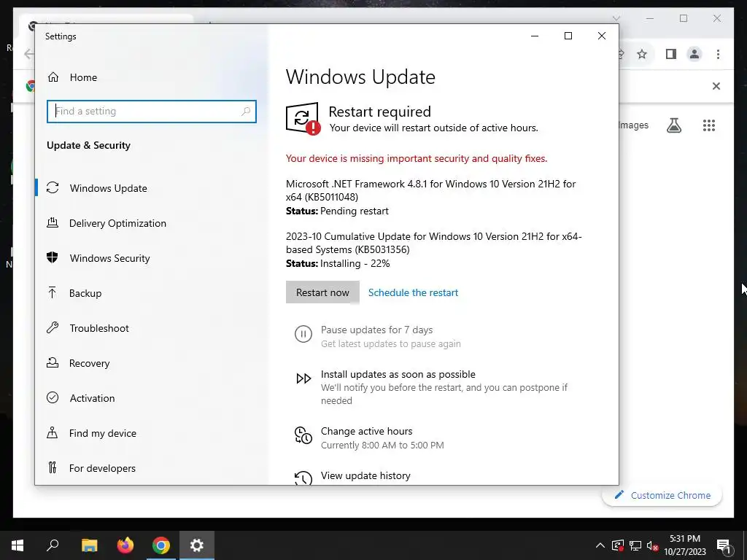Click the Home house icon
747x560 pixels.
(53, 77)
